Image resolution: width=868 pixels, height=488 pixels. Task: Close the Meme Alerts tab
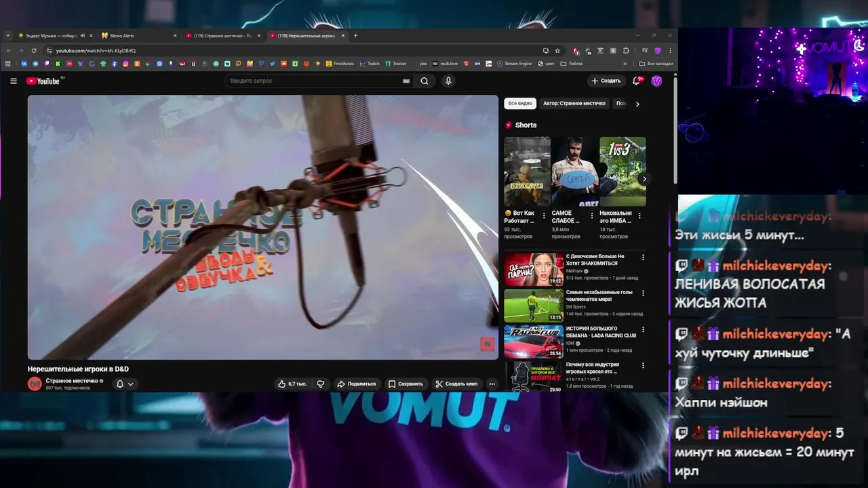coord(175,35)
